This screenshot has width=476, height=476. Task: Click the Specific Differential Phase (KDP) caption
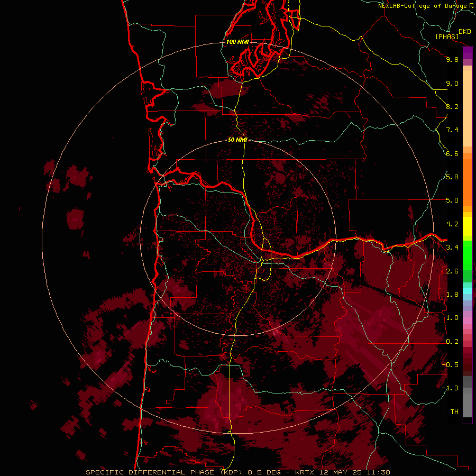pyautogui.click(x=164, y=472)
